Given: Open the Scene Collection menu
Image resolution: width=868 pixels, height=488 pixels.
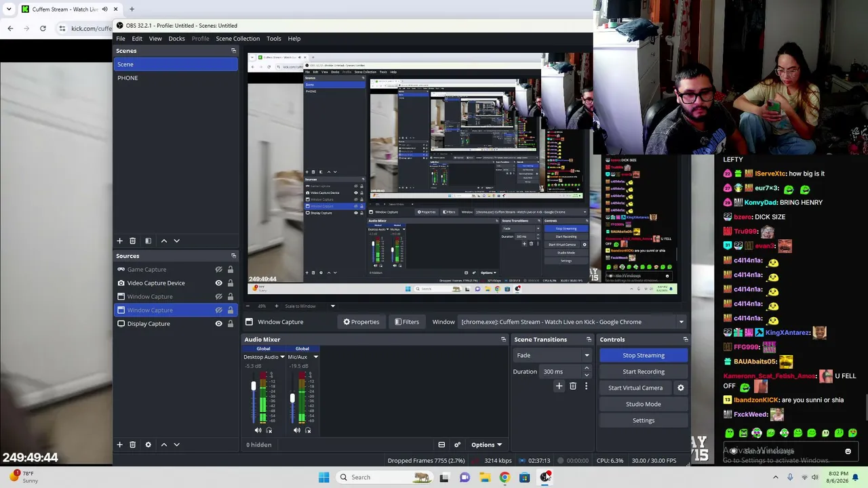Looking at the screenshot, I should [x=237, y=39].
